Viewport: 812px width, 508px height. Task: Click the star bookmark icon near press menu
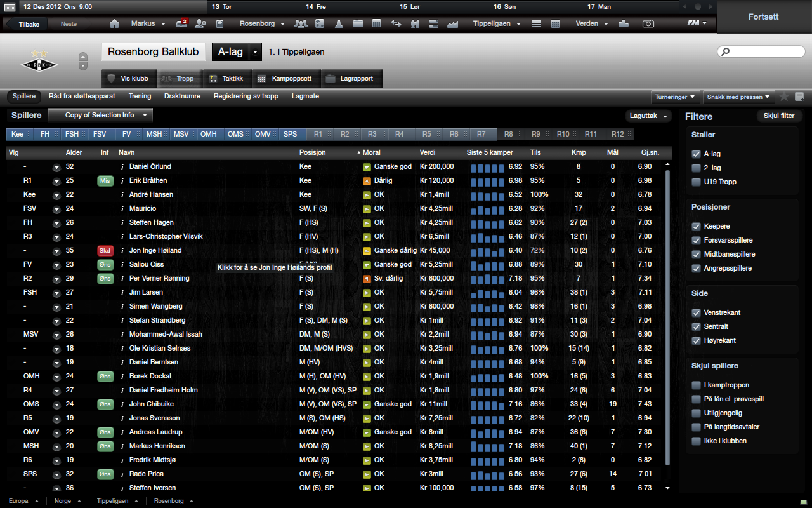tap(784, 97)
